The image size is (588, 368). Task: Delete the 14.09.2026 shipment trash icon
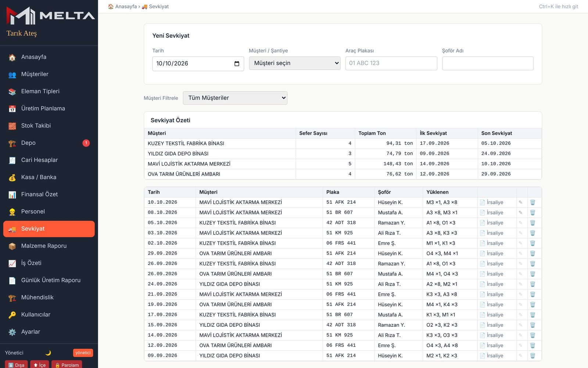click(x=533, y=335)
